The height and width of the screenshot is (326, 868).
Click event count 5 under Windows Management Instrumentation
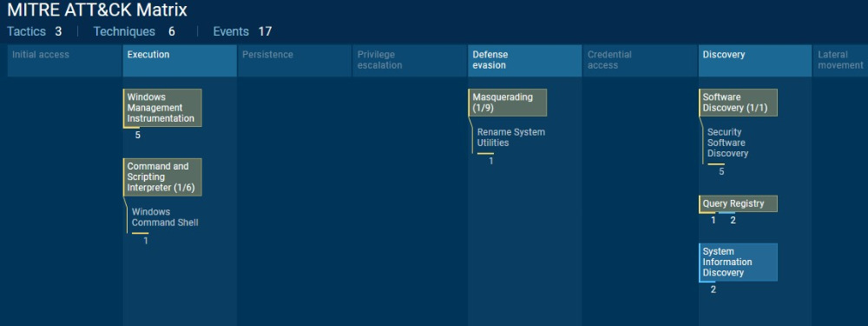[x=138, y=135]
